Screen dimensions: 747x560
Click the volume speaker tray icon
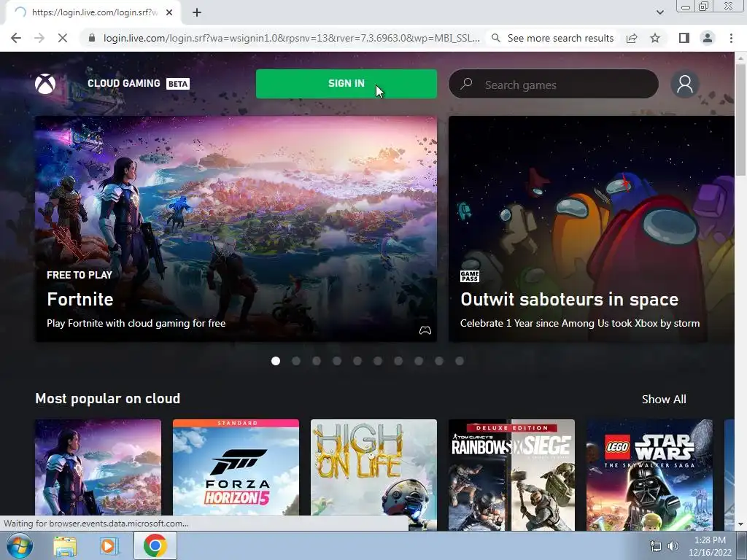point(673,546)
